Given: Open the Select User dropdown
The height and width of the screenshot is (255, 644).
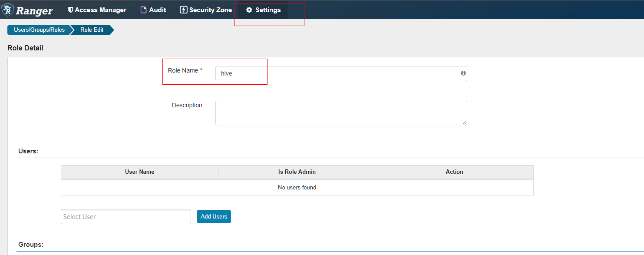Looking at the screenshot, I should (126, 216).
